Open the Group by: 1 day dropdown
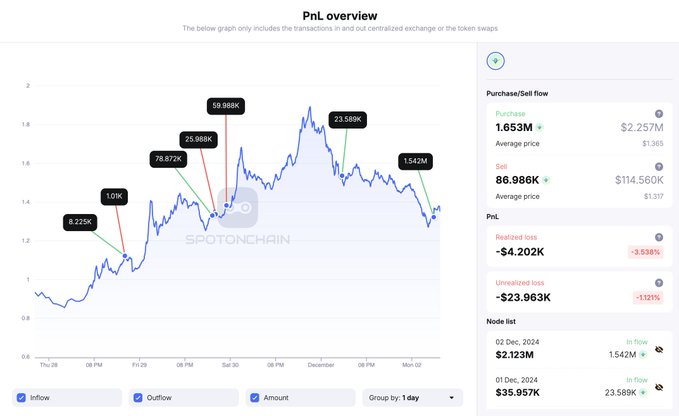 coord(412,397)
